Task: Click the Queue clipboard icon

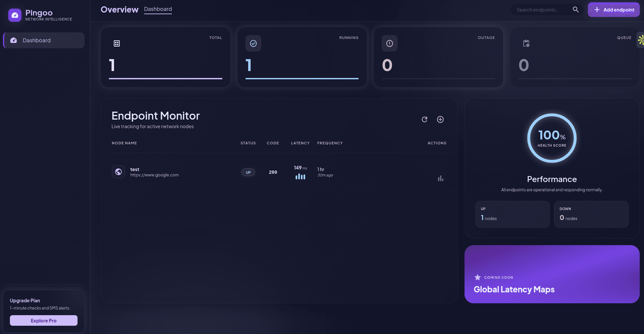Action: [x=526, y=43]
